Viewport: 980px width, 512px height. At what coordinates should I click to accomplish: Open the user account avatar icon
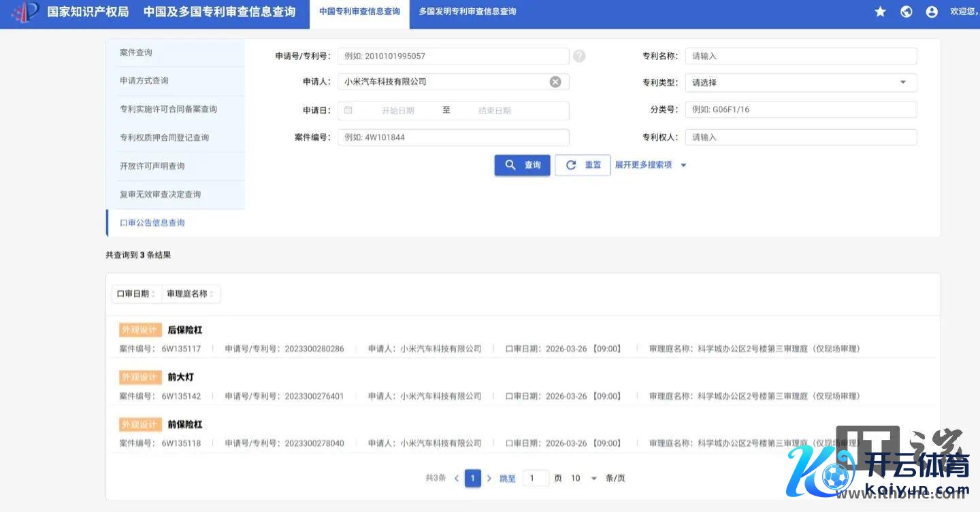pos(932,12)
